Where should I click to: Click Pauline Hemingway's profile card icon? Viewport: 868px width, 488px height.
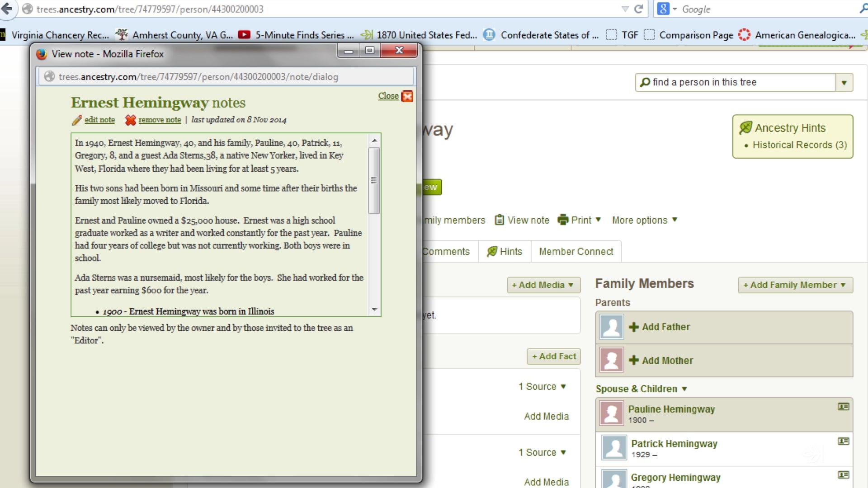coord(843,407)
